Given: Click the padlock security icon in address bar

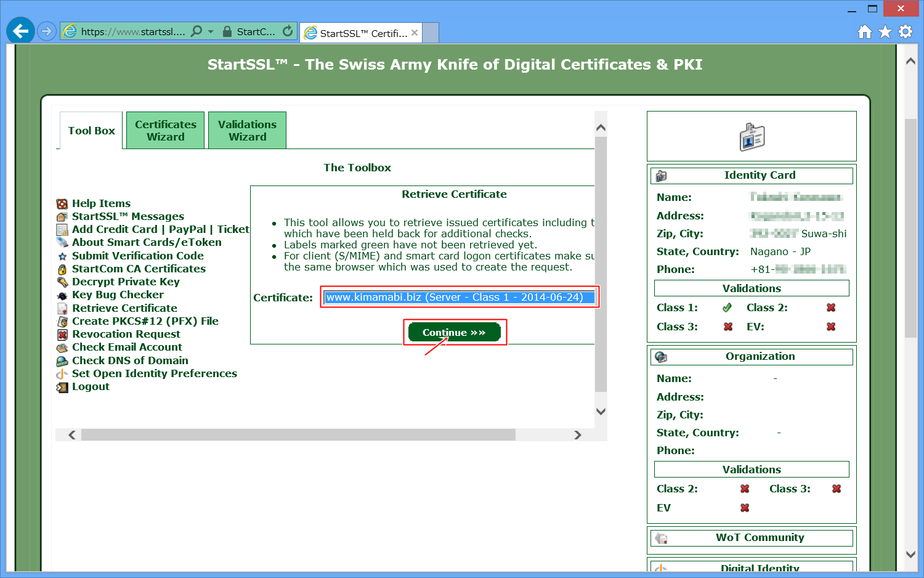Looking at the screenshot, I should [227, 31].
